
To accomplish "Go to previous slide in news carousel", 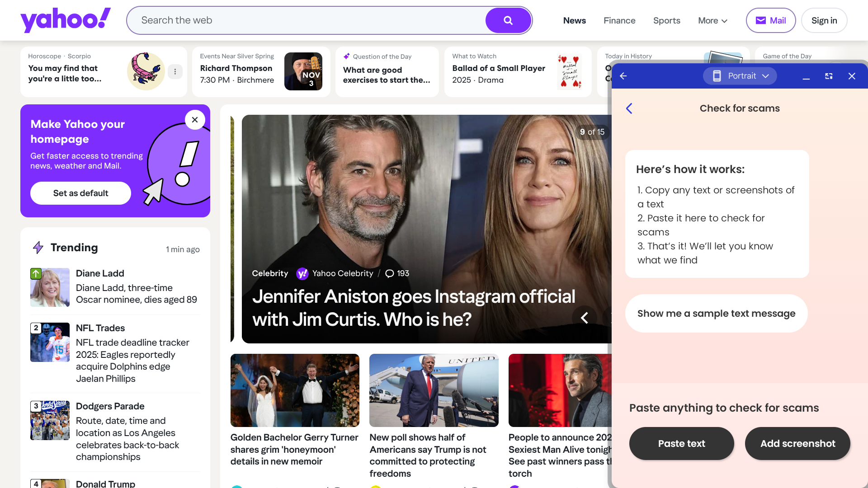I will [585, 318].
